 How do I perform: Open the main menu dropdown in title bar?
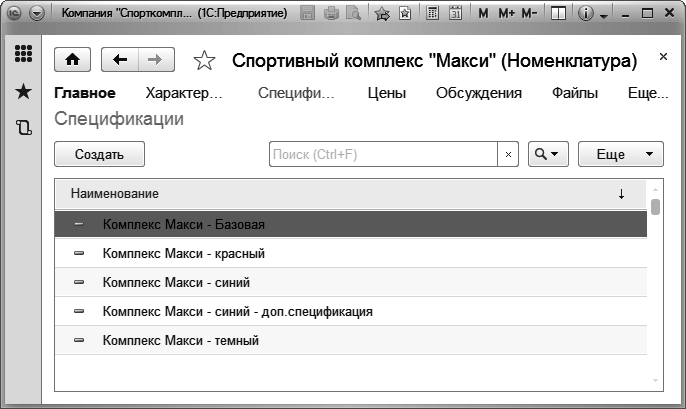coord(37,14)
